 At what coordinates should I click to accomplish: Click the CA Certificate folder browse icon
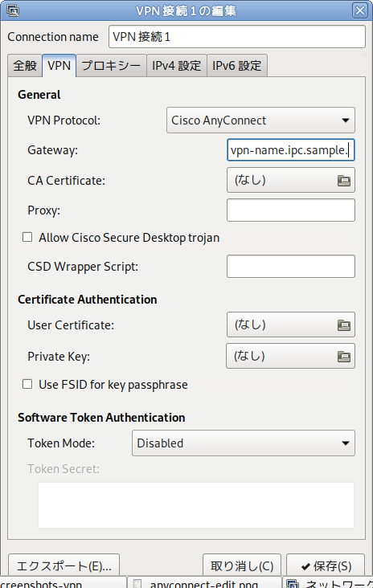(344, 181)
